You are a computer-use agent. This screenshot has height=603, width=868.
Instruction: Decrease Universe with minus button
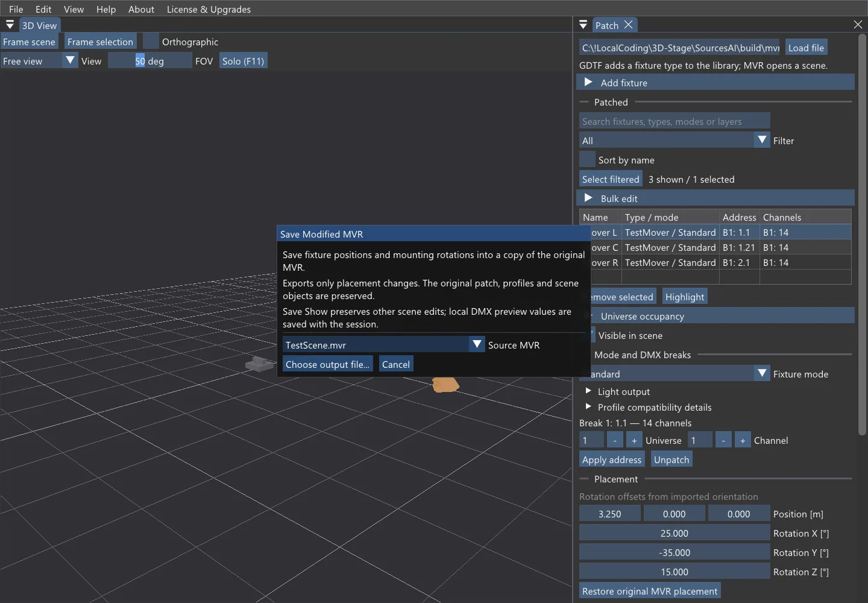coord(615,440)
